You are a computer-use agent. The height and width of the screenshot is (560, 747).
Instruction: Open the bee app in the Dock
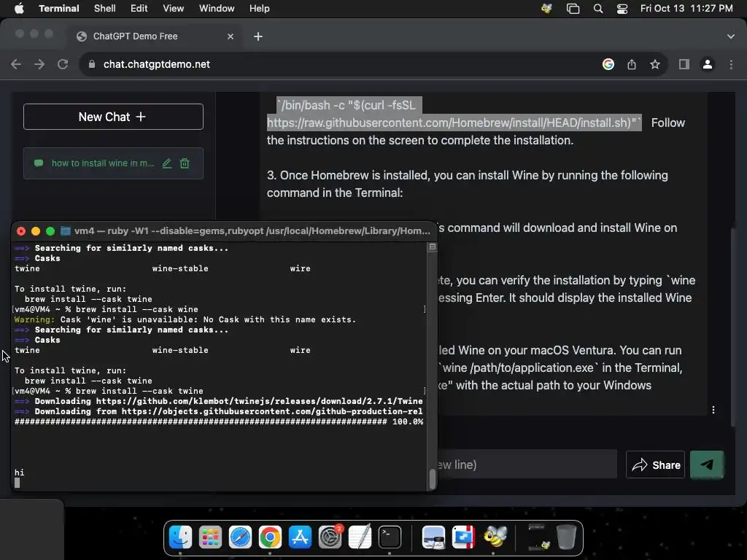coord(495,537)
